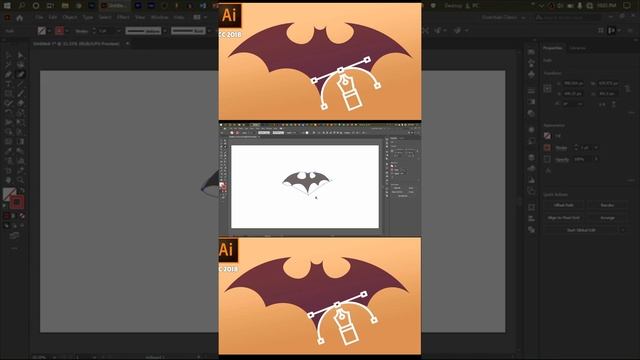Select the Eyedropper tool
Screen dimensions: 640x360
click(x=8, y=151)
